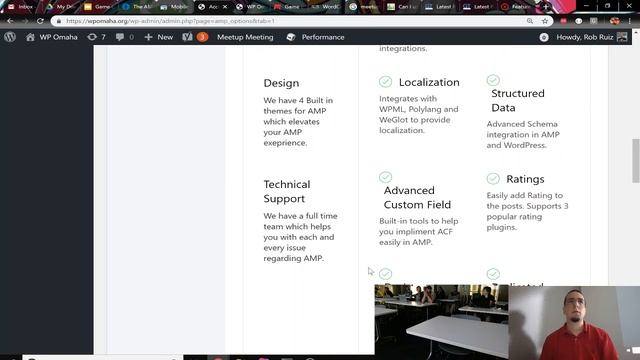Screen dimensions: 640x360
Task: Click "Integrates with WPML, Polylang" description
Action: (x=418, y=114)
